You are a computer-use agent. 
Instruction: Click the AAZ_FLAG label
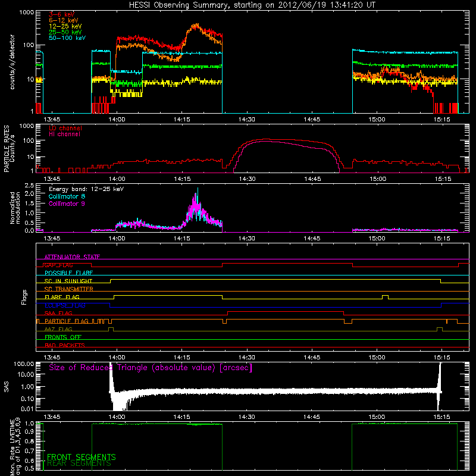point(58,330)
